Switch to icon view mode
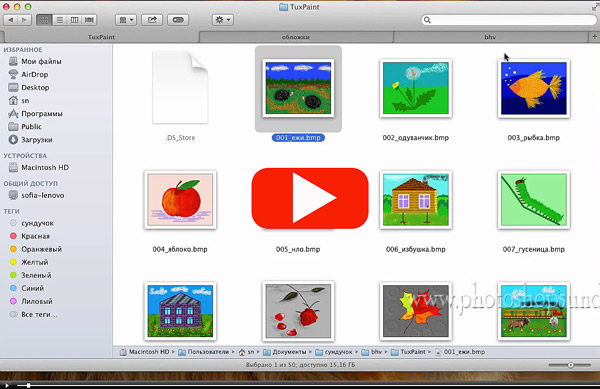600x389 pixels. [44, 20]
